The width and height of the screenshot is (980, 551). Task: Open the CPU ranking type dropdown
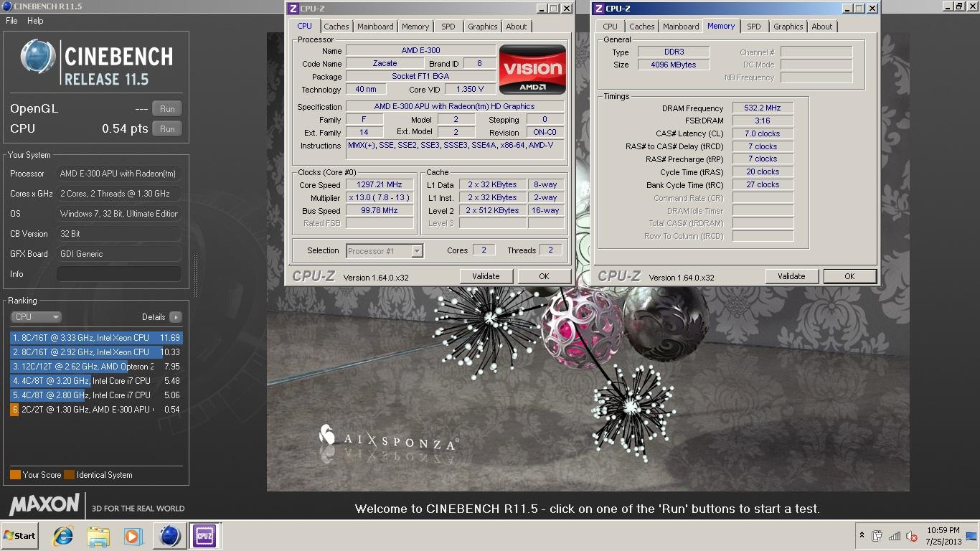tap(36, 316)
